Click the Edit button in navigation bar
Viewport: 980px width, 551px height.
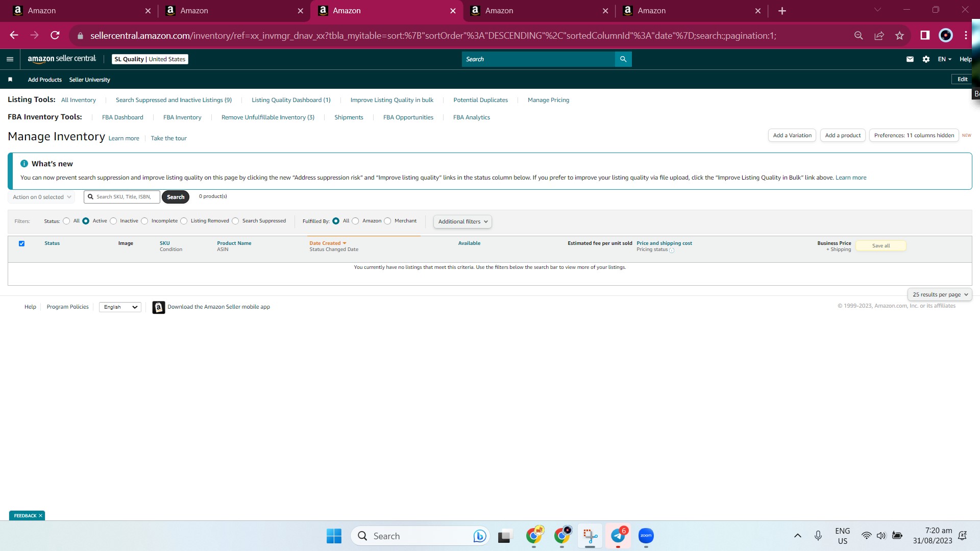coord(963,80)
